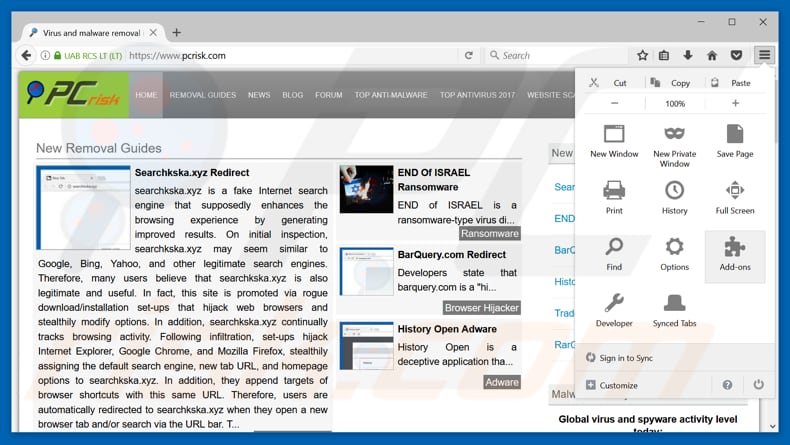Click the Browser Hijacker category tag
Screen dimensions: 790x445
[482, 307]
